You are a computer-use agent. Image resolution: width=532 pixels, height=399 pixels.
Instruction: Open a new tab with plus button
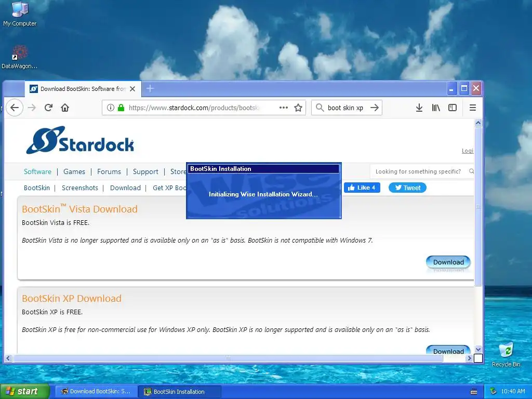click(150, 88)
